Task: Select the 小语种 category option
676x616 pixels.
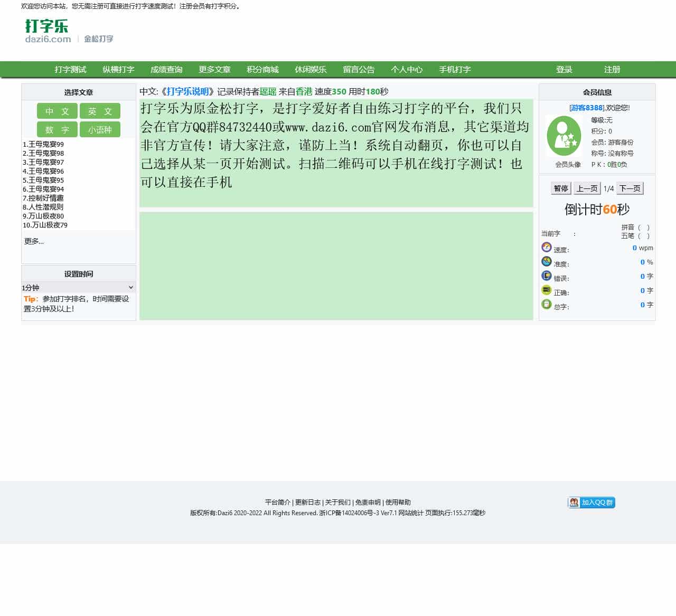Action: (100, 129)
